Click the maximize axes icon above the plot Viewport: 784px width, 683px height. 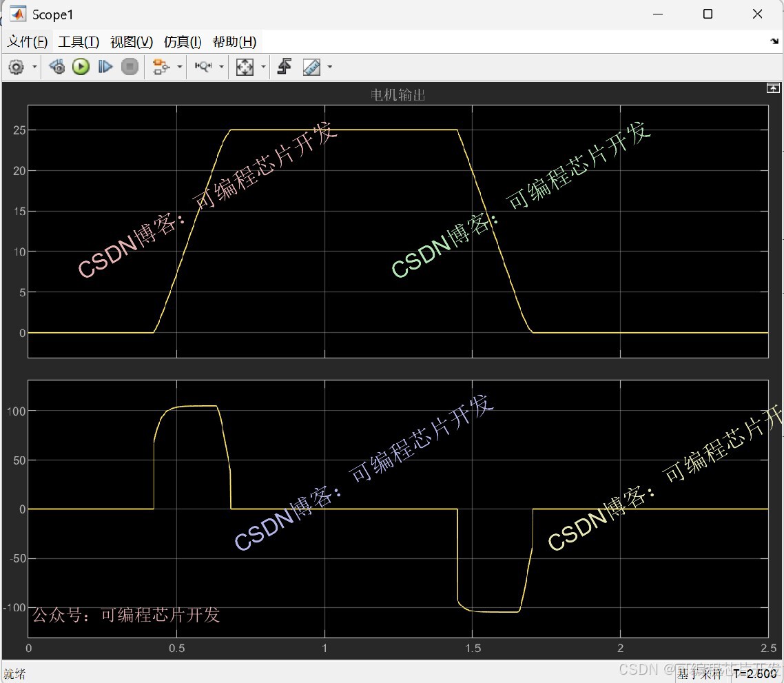(773, 88)
